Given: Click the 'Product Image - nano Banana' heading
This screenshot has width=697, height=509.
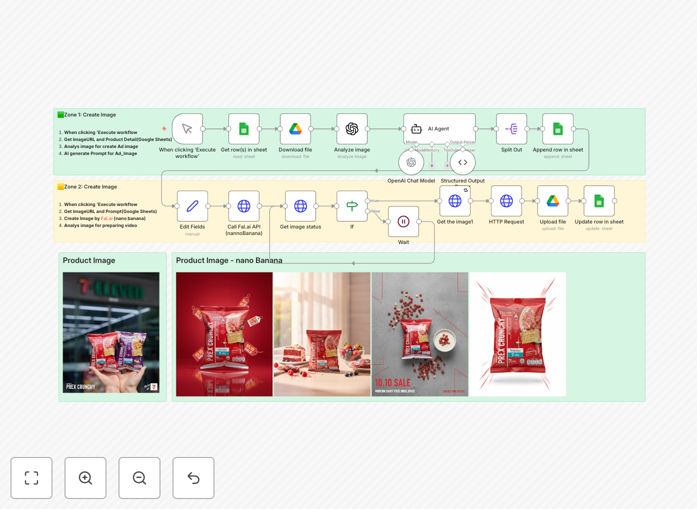Looking at the screenshot, I should 229,261.
